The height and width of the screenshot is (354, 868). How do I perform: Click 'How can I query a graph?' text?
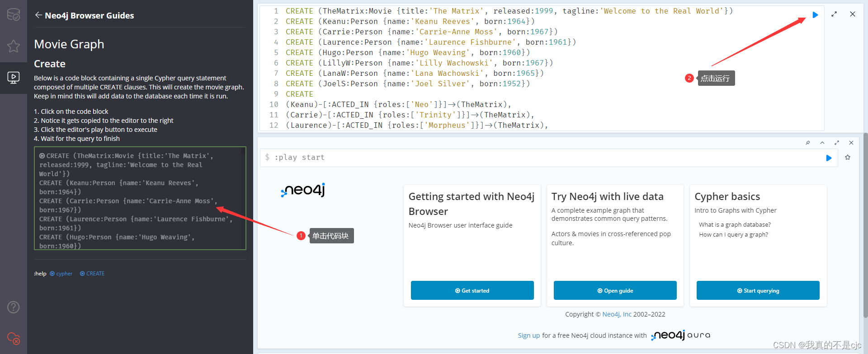(733, 234)
